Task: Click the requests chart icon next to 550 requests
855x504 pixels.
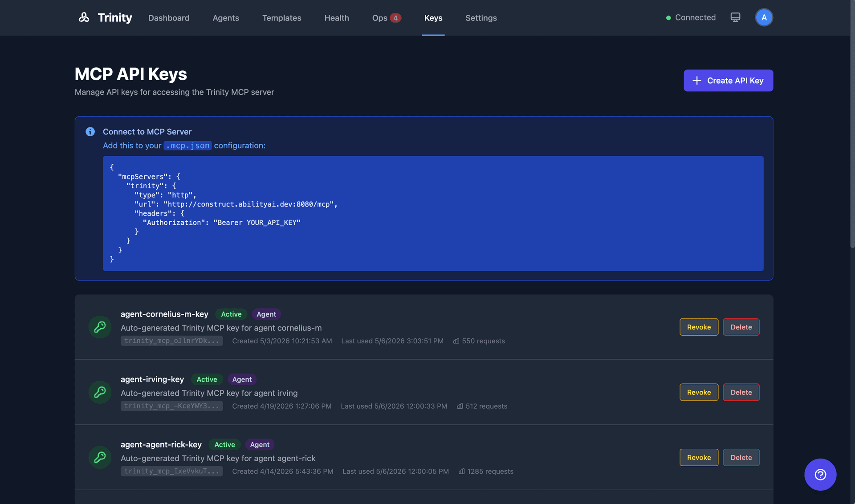Action: pyautogui.click(x=456, y=341)
